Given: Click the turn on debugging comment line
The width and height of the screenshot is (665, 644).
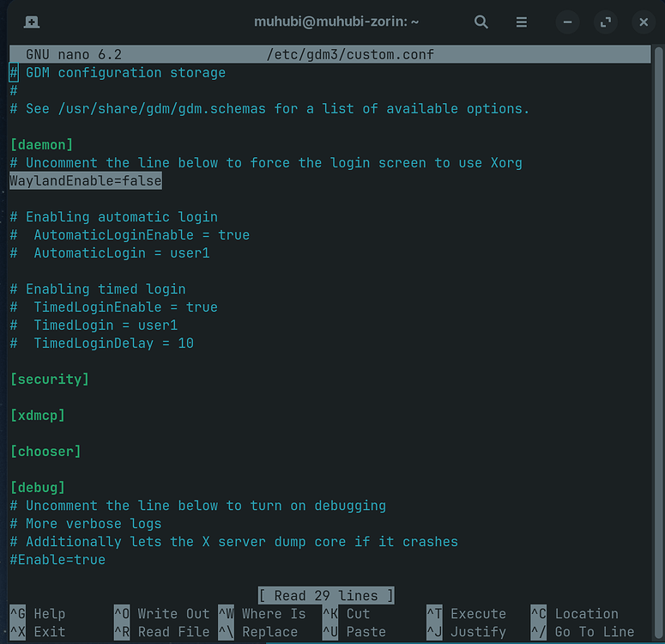Looking at the screenshot, I should tap(198, 506).
